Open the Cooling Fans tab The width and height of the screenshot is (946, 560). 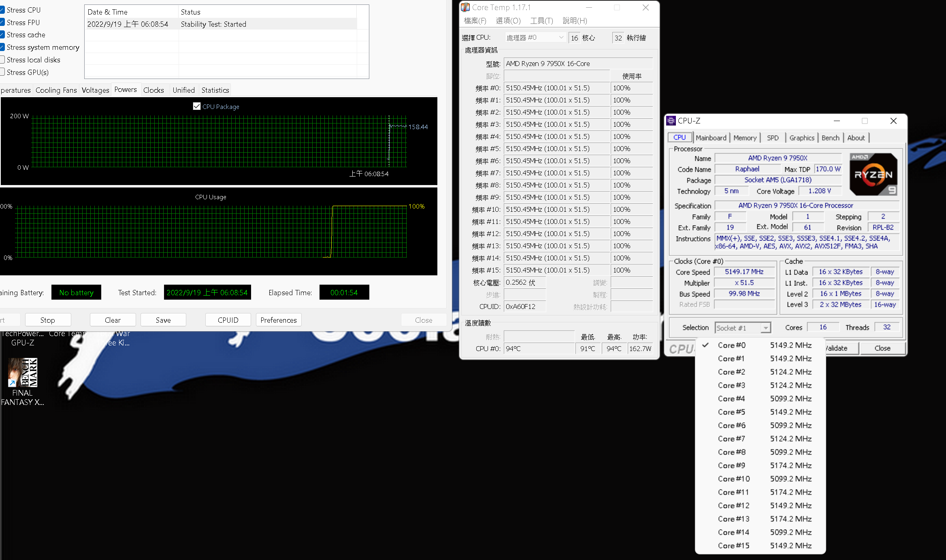pyautogui.click(x=56, y=90)
